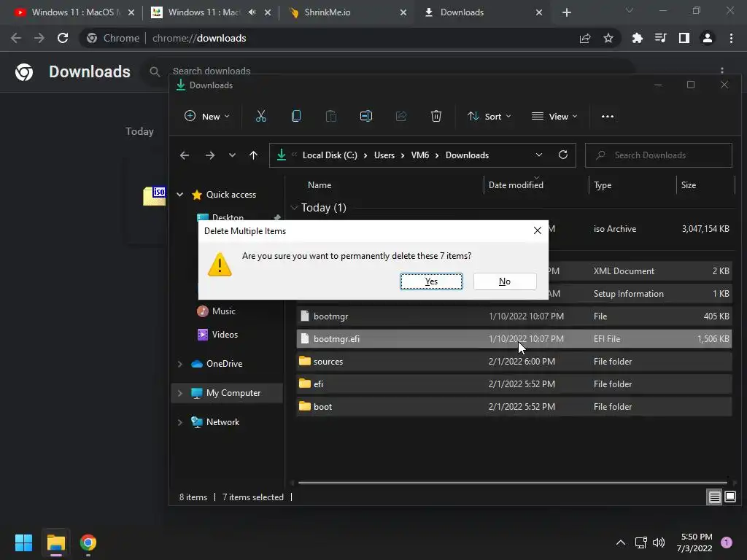
Task: Click the Share icon in Explorer toolbar
Action: click(401, 116)
